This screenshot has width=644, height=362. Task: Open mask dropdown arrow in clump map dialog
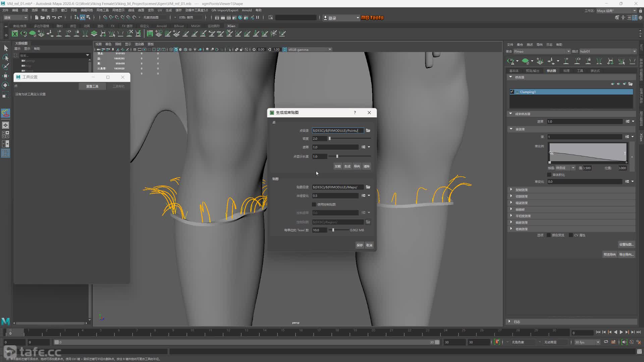pyautogui.click(x=369, y=147)
